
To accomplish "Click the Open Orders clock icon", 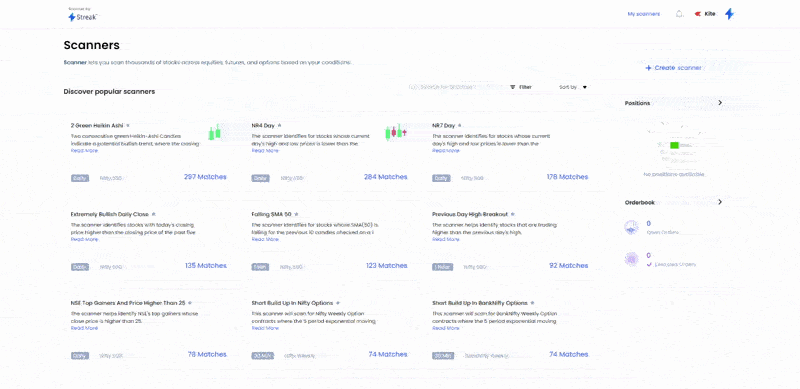I will coord(632,227).
